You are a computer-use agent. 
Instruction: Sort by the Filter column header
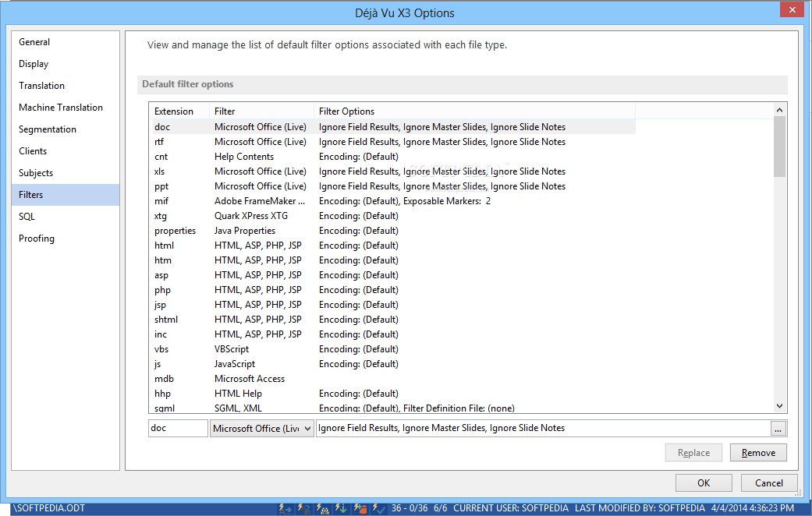261,111
